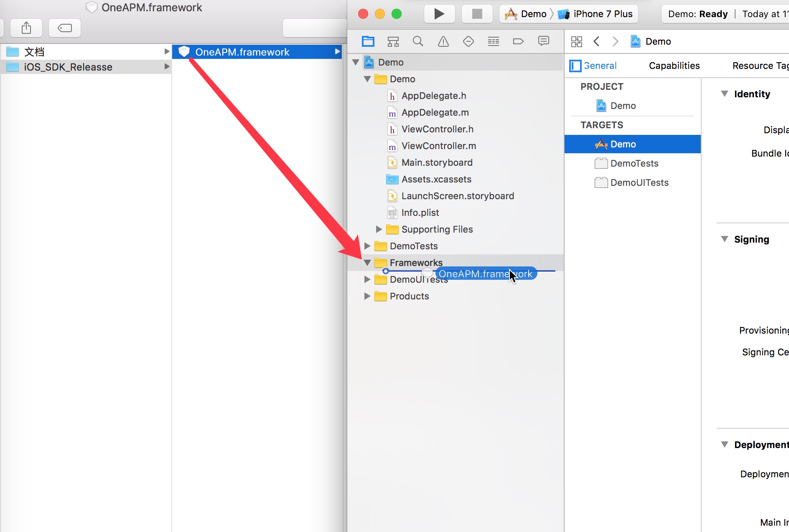Open the Project navigator folder icon
The image size is (789, 532).
pyautogui.click(x=368, y=41)
